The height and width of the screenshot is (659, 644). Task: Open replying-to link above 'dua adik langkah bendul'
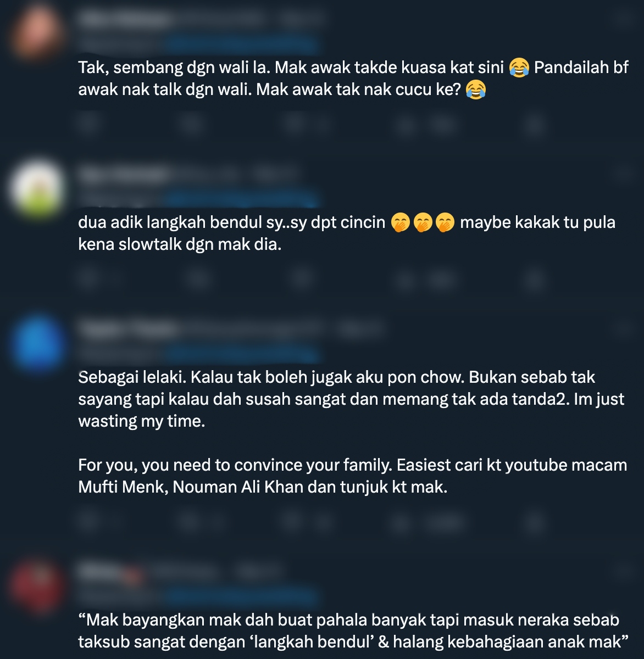(241, 199)
